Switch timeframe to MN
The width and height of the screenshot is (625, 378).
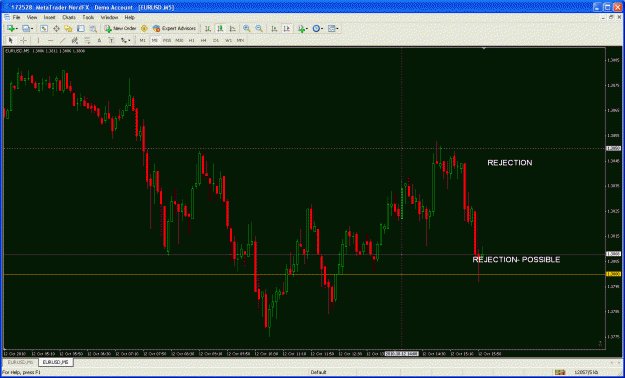(240, 40)
